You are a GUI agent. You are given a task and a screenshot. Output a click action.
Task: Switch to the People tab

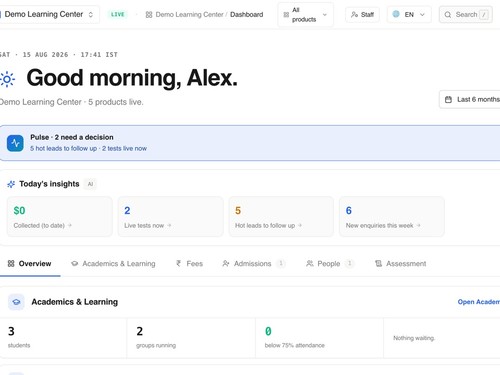point(329,264)
